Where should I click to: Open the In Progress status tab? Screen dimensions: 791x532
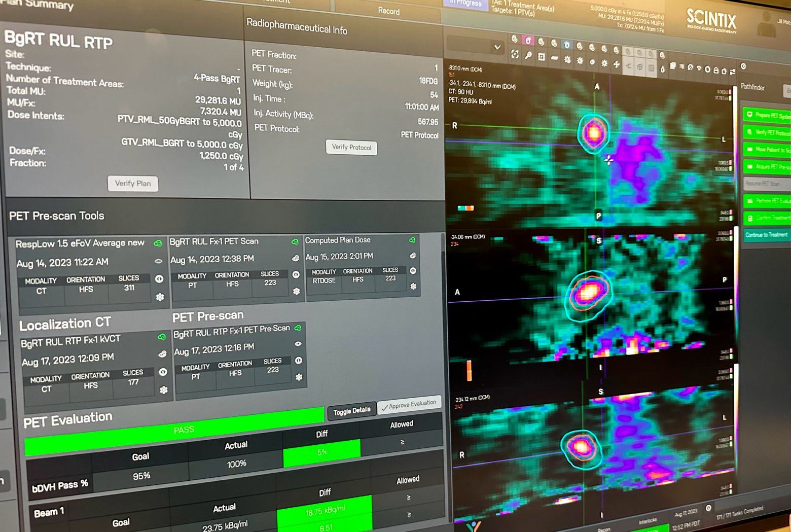pos(465,3)
